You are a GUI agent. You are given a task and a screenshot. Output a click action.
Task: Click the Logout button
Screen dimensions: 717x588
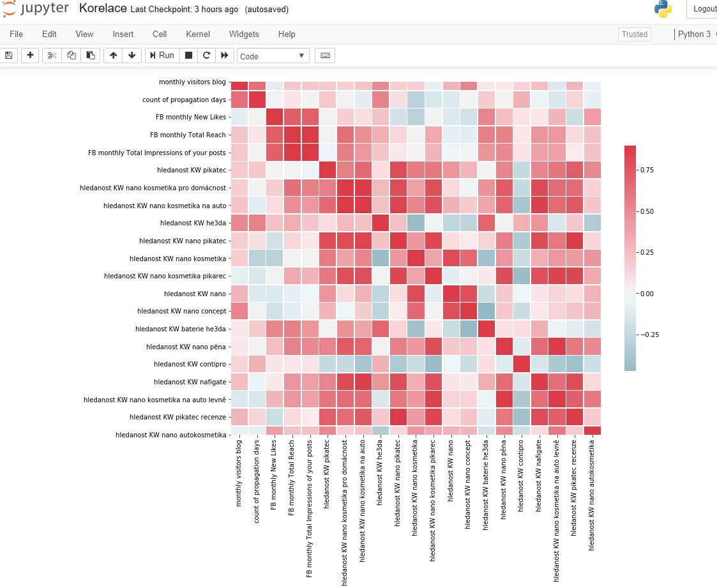pos(704,9)
